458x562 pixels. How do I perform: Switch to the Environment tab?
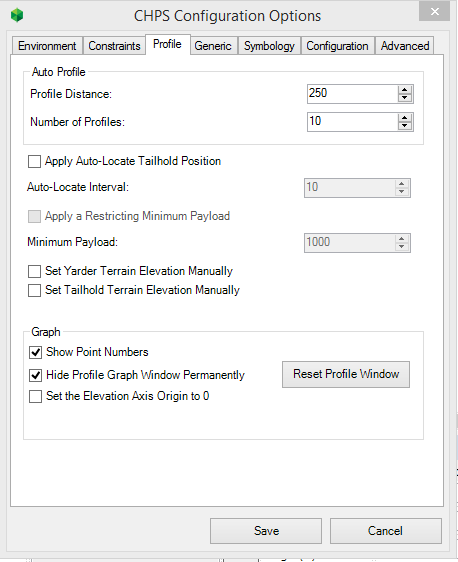pos(47,46)
